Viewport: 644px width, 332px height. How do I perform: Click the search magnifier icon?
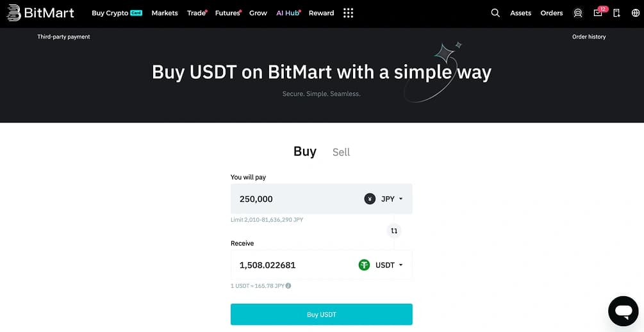pyautogui.click(x=495, y=13)
